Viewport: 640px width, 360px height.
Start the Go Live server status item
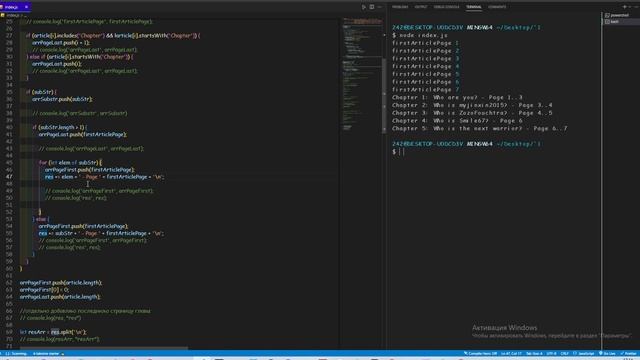(x=607, y=353)
